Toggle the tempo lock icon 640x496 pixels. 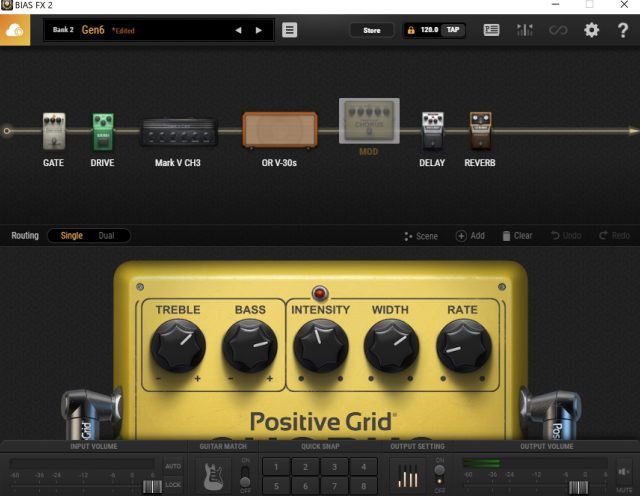411,30
